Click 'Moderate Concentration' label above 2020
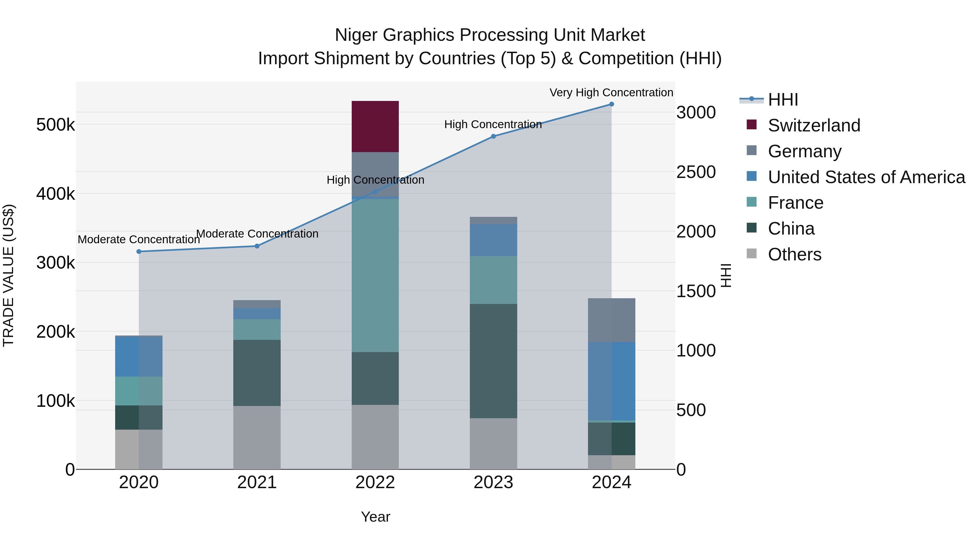980x551 pixels. click(139, 239)
